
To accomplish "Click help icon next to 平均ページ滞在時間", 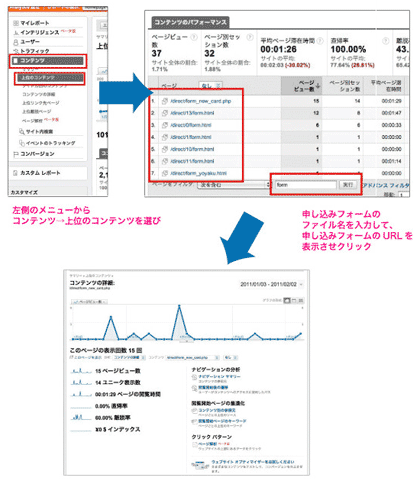I will tap(320, 41).
